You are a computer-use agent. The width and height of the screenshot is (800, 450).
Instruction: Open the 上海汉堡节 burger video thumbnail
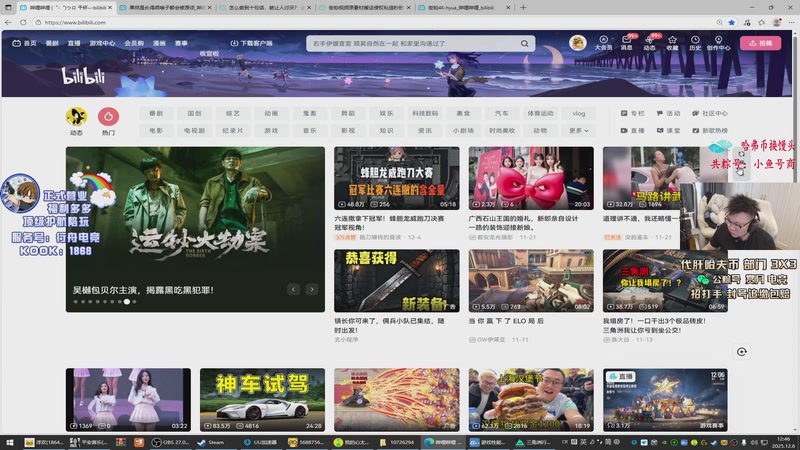(x=531, y=399)
